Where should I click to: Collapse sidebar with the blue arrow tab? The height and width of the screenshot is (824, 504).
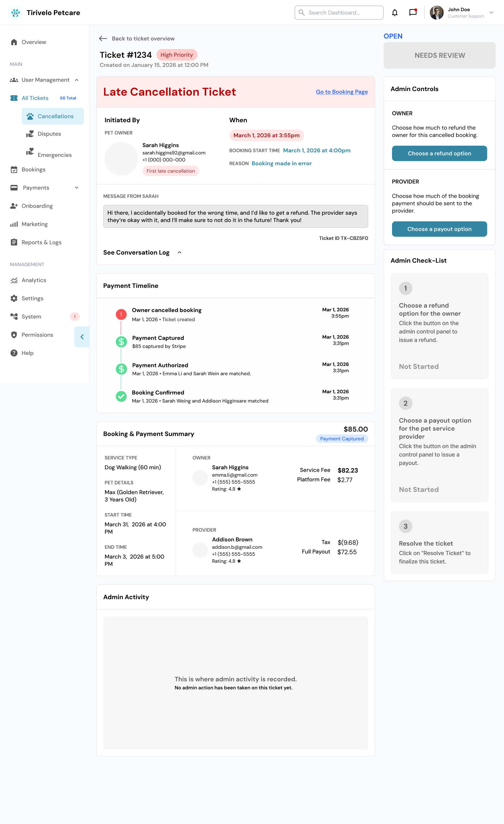[82, 337]
